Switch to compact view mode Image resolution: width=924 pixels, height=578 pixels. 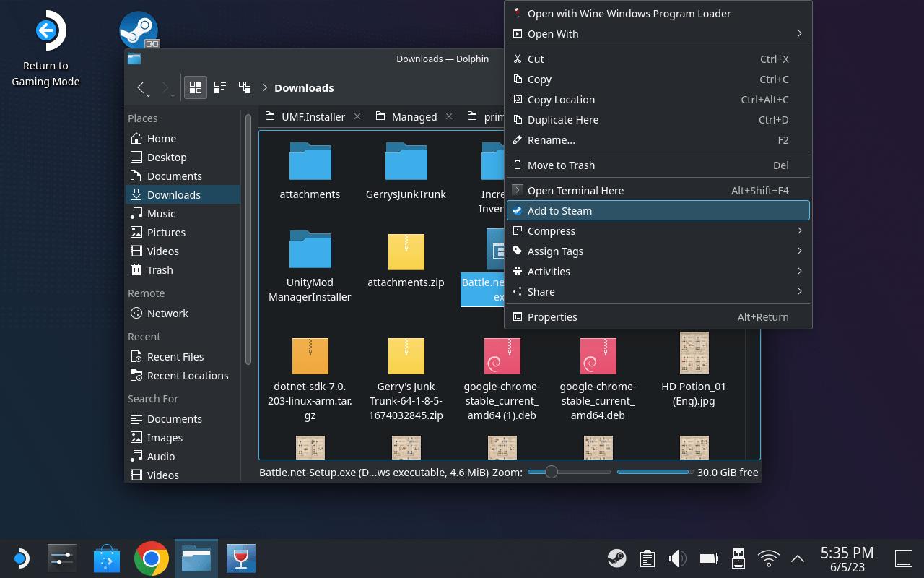[220, 87]
